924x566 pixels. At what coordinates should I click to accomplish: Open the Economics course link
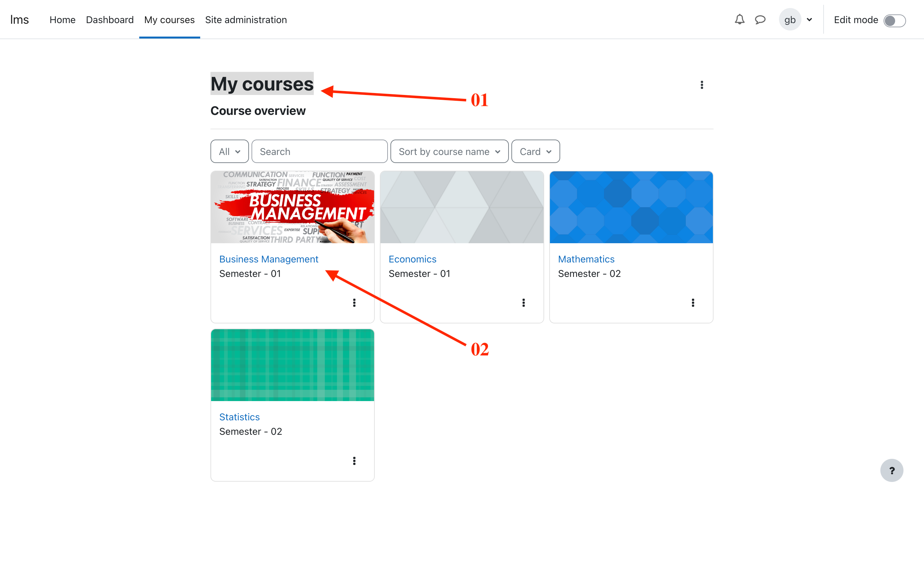(412, 259)
